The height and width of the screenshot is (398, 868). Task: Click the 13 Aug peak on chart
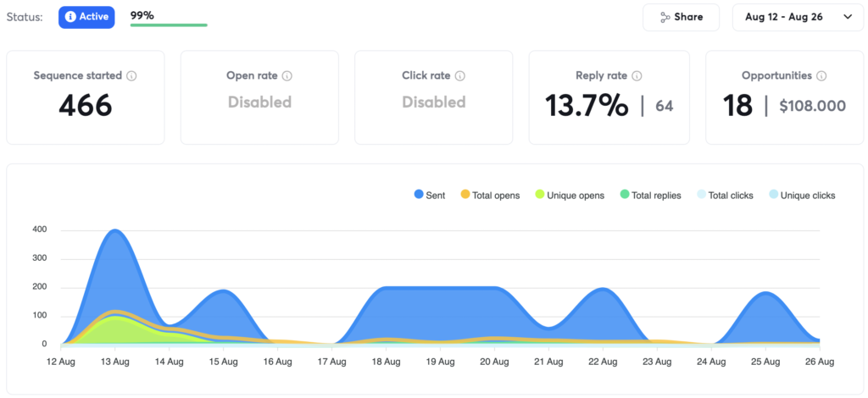[115, 231]
